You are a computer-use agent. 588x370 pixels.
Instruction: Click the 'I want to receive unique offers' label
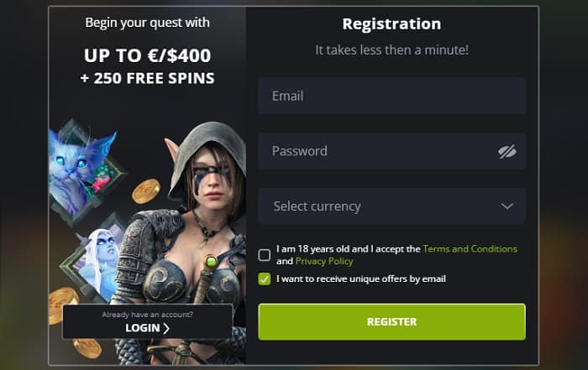point(361,279)
